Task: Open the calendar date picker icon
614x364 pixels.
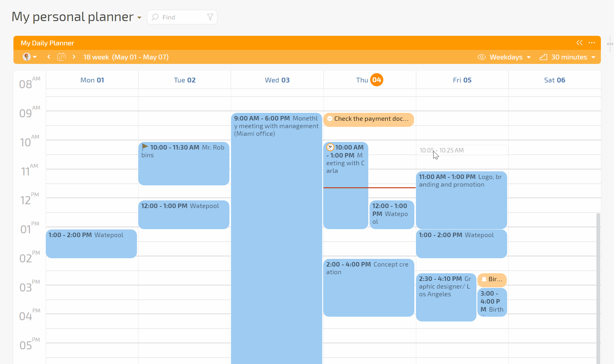Action: [x=61, y=57]
